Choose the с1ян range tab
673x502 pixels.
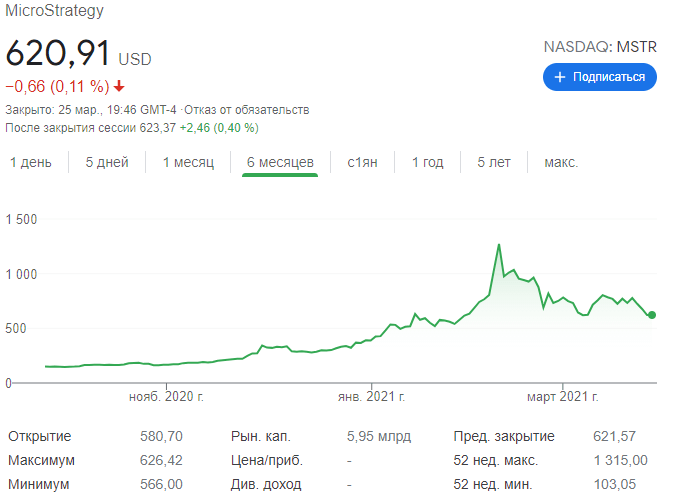point(362,163)
